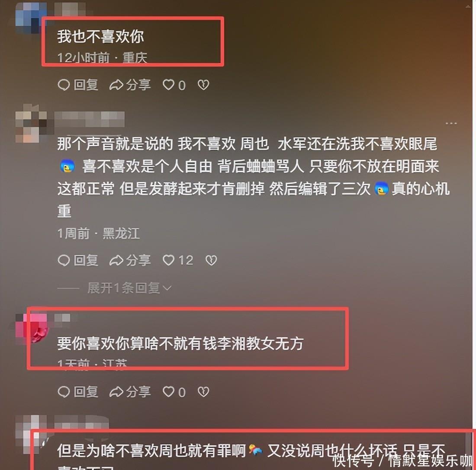The height and width of the screenshot is (470, 476).
Task: Share the 李湘教女无方 comment
Action: coord(130,392)
